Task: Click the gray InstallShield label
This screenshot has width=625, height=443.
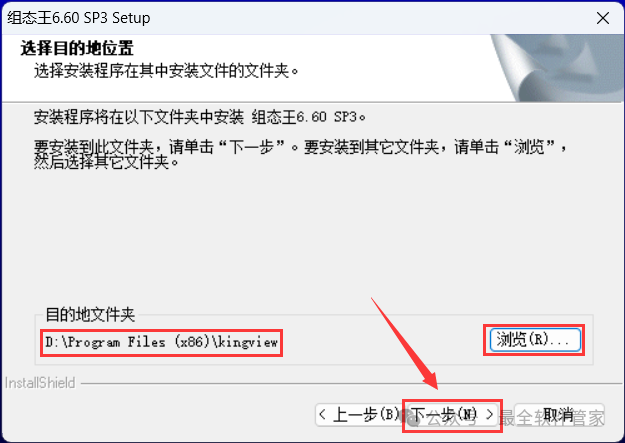Action: (40, 383)
